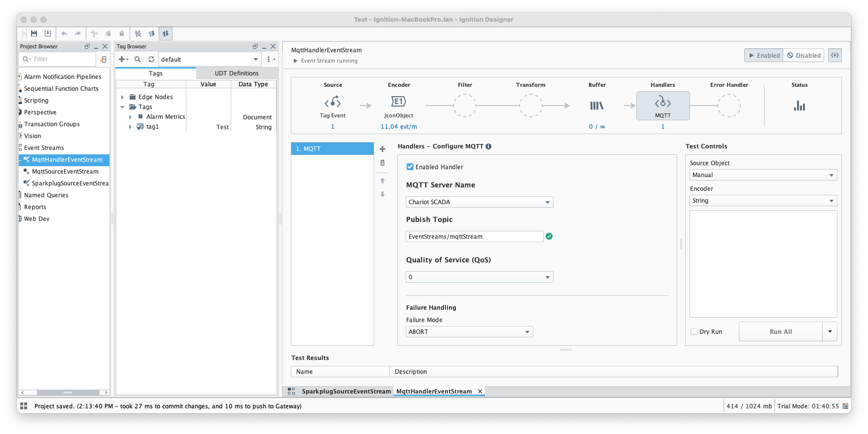Set event stream to Enabled
The image size is (868, 434).
tap(764, 55)
